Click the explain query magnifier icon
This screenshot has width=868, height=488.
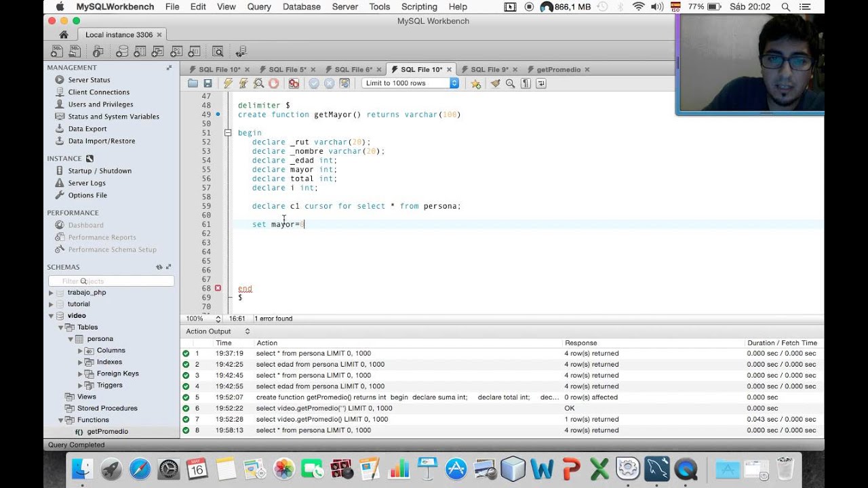pyautogui.click(x=258, y=83)
